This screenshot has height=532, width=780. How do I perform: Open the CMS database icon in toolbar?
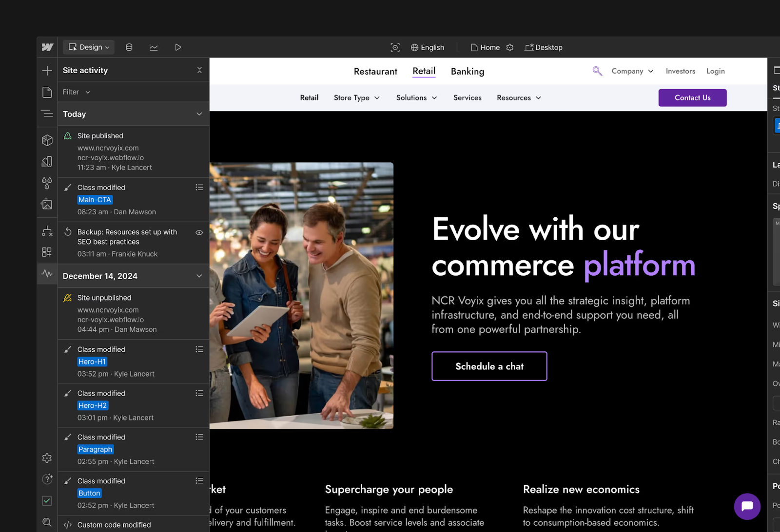(129, 47)
